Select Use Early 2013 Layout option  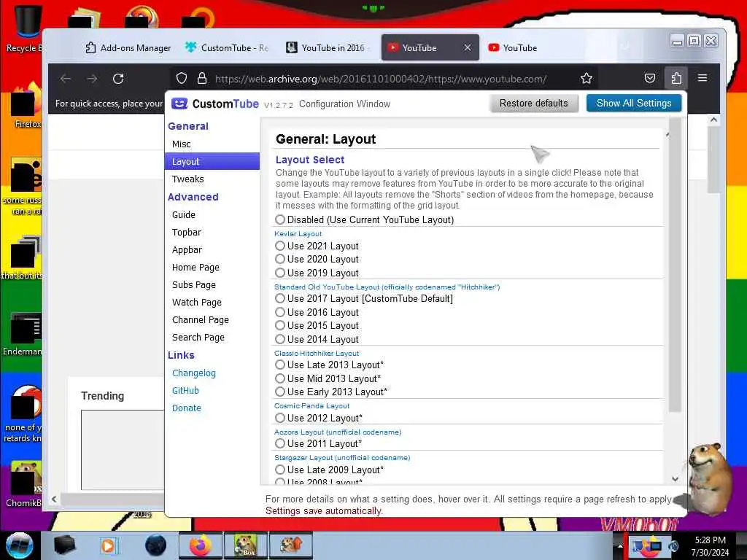(x=280, y=392)
